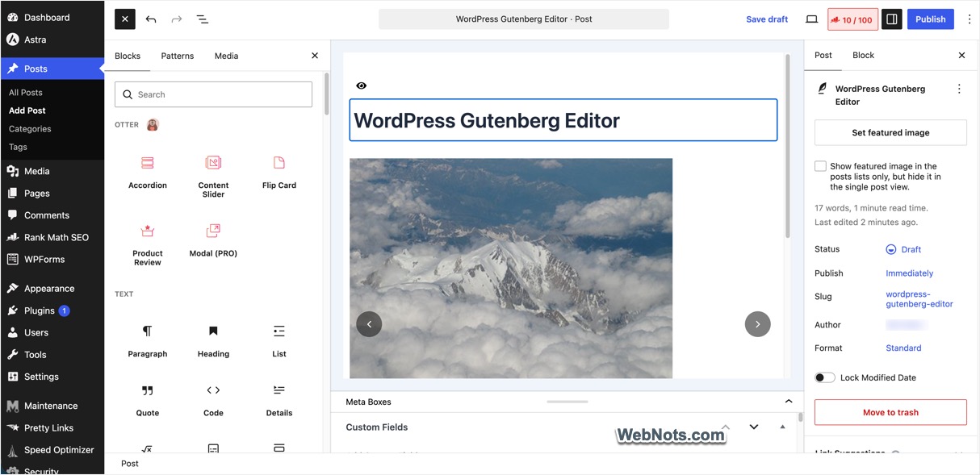
Task: Click the Otter avatar icon next to OTTER
Action: pos(153,125)
